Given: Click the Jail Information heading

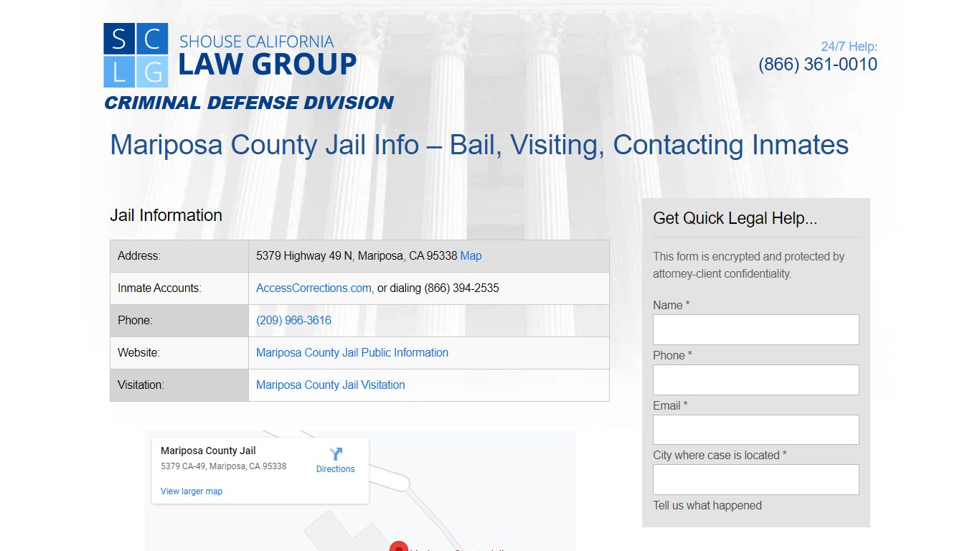Looking at the screenshot, I should (x=166, y=215).
